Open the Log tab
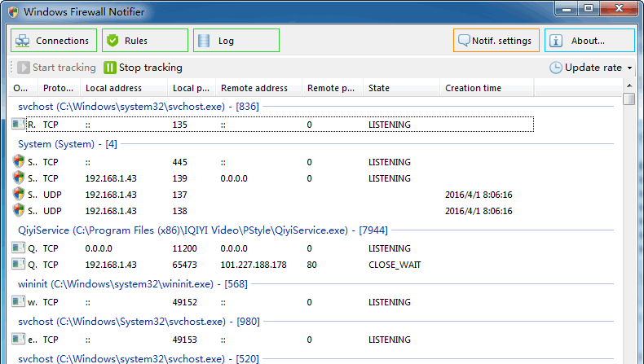Viewport: 644px width, 364px height. coord(236,40)
